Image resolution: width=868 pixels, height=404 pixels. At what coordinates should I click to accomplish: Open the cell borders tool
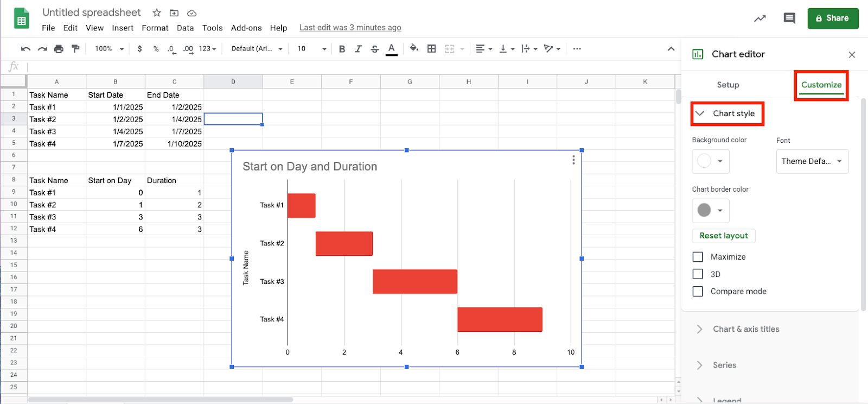pyautogui.click(x=431, y=49)
